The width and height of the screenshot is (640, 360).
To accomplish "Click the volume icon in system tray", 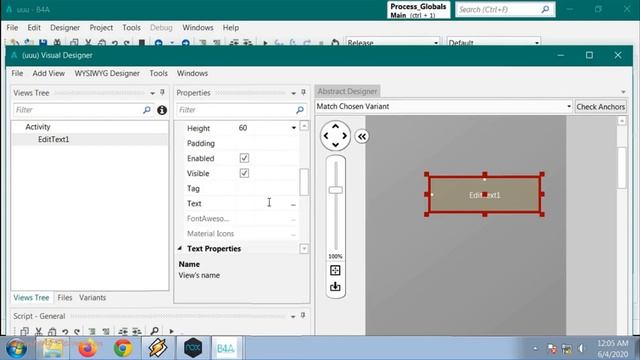I will (x=581, y=349).
